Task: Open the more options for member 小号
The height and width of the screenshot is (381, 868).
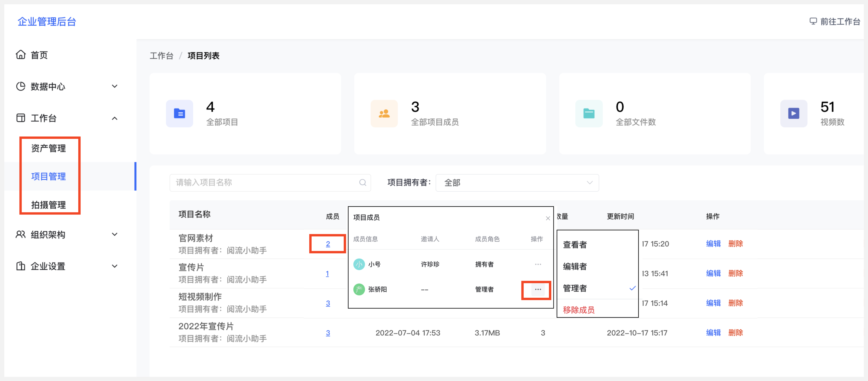Action: 538,264
